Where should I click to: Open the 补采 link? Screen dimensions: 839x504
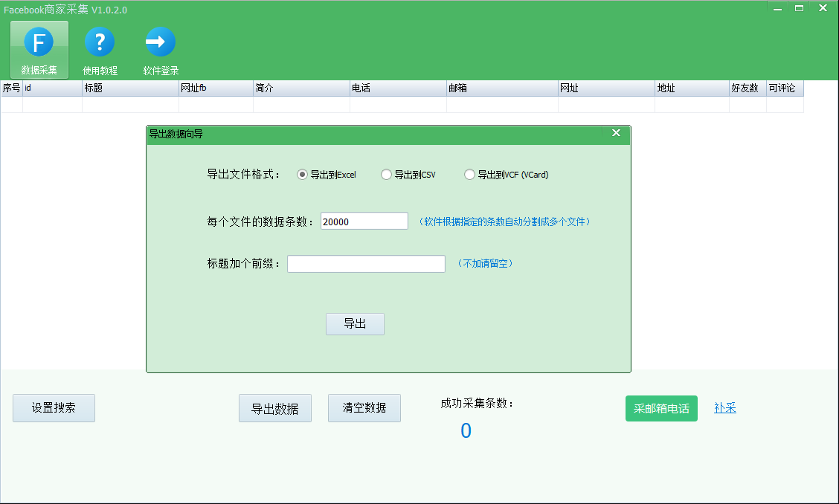725,407
